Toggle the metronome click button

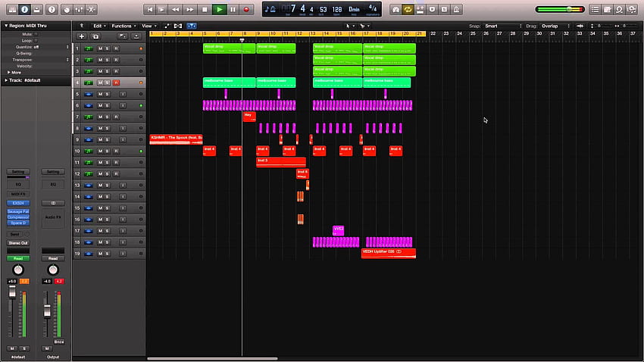(x=456, y=9)
